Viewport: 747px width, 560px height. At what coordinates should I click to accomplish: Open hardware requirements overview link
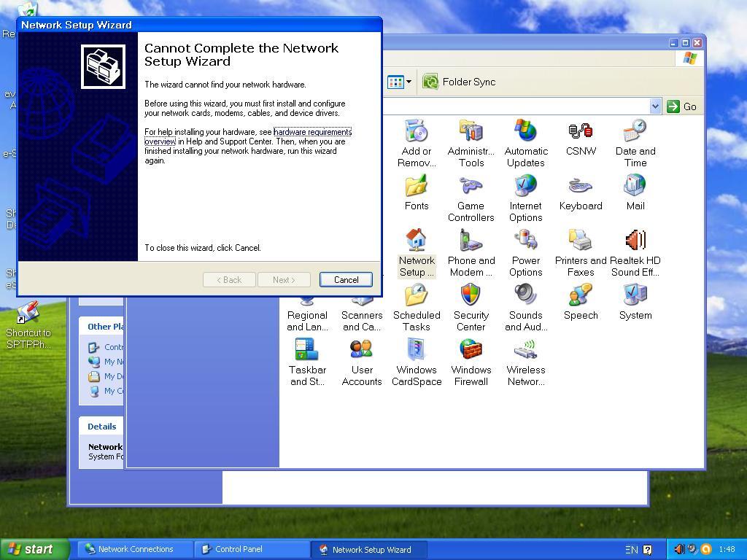248,136
